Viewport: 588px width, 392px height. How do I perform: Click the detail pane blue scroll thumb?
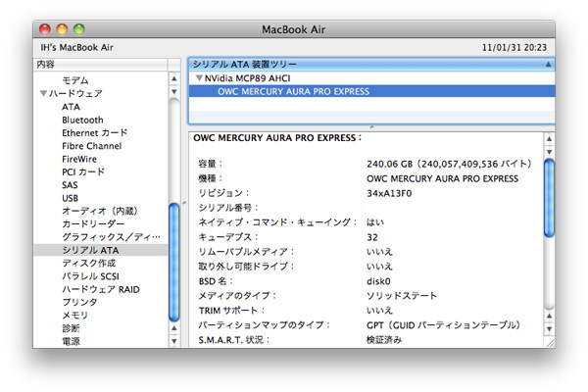(x=549, y=198)
